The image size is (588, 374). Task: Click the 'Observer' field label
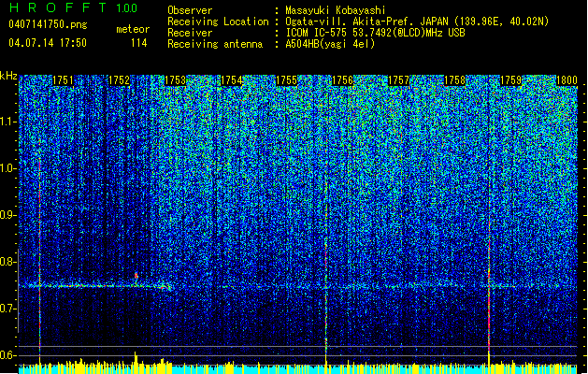click(x=190, y=10)
